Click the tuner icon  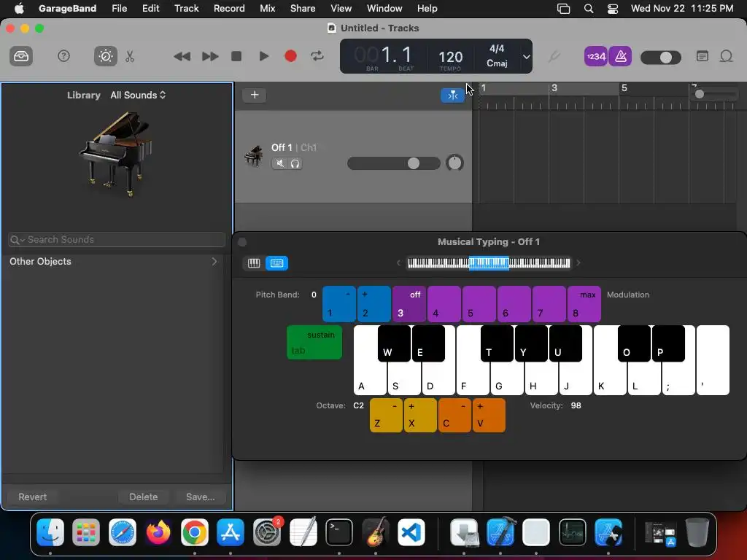pyautogui.click(x=554, y=56)
